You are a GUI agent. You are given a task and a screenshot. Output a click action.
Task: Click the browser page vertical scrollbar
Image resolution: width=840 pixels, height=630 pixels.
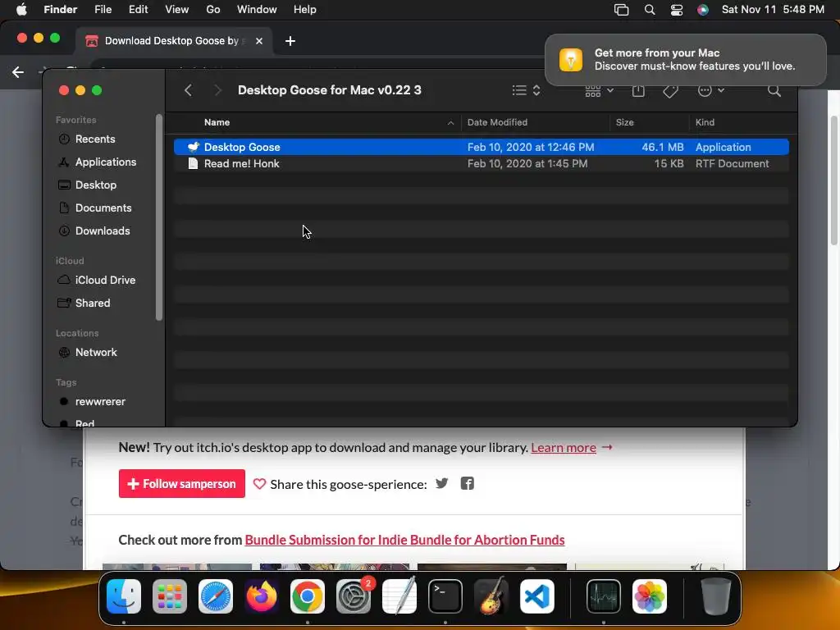(833, 180)
